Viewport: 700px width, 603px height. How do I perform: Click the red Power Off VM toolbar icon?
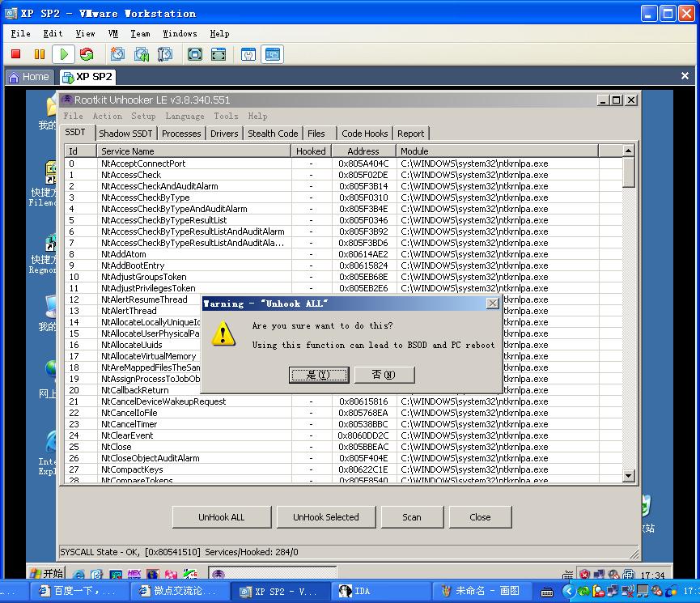(16, 54)
